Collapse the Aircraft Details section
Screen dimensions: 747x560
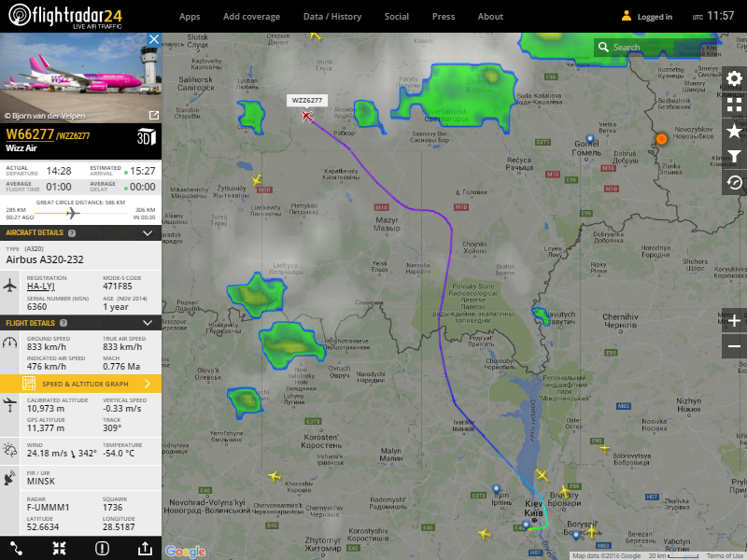pyautogui.click(x=148, y=232)
